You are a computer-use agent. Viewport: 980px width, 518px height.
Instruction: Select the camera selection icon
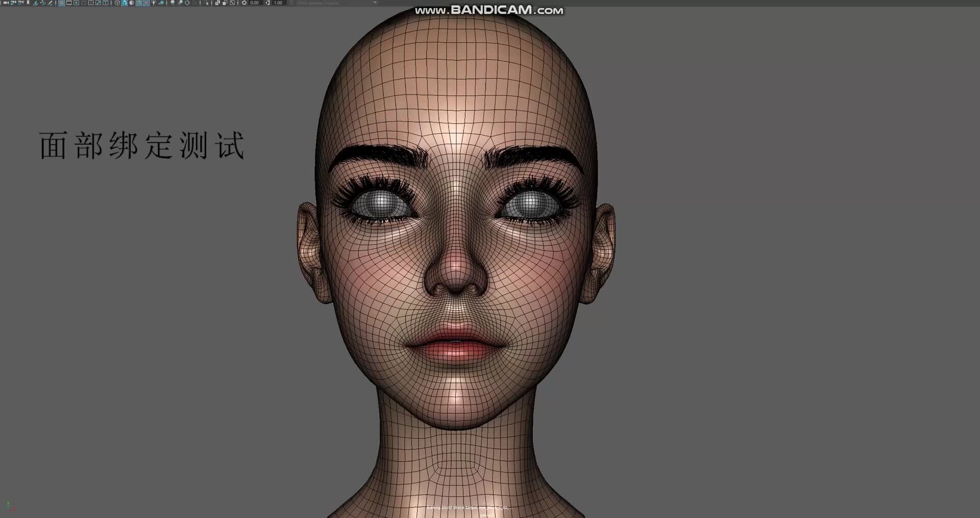5,3
